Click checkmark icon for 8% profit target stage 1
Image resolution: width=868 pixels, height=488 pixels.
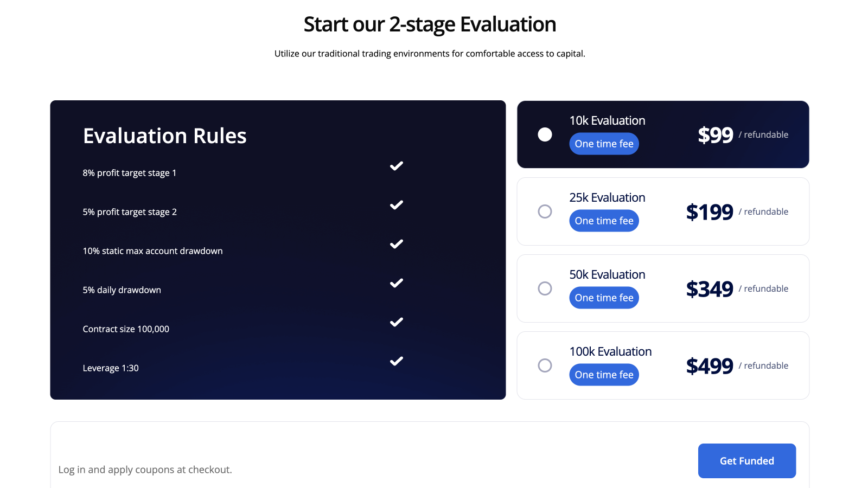tap(397, 166)
